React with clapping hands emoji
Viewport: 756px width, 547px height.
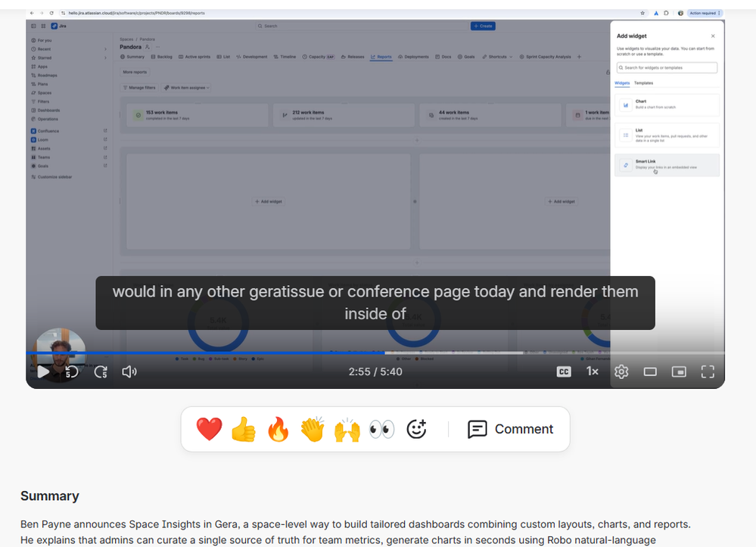pos(313,429)
